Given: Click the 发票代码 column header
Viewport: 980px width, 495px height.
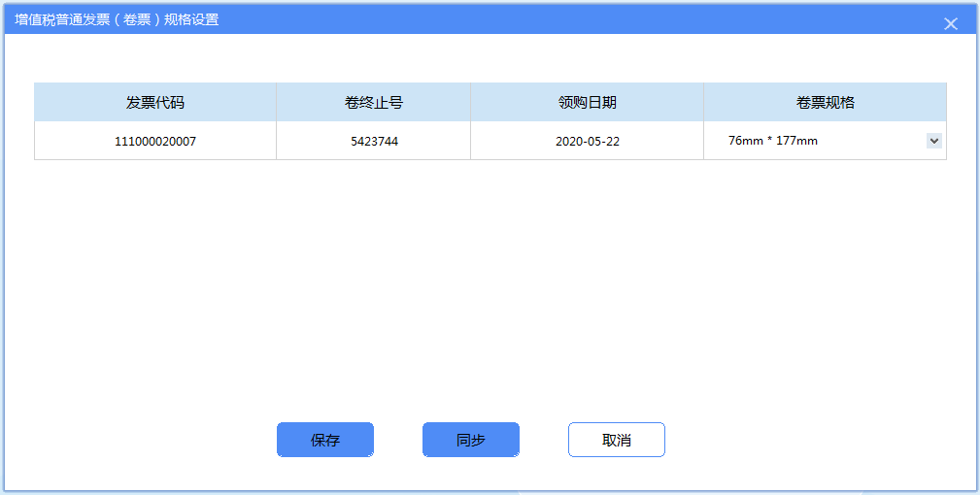Looking at the screenshot, I should click(155, 102).
